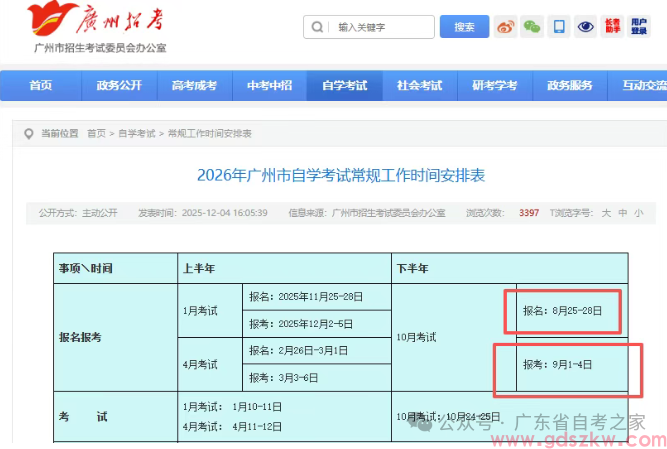Open the 长者助手 elder helper icon
The width and height of the screenshot is (667, 449).
point(612,27)
